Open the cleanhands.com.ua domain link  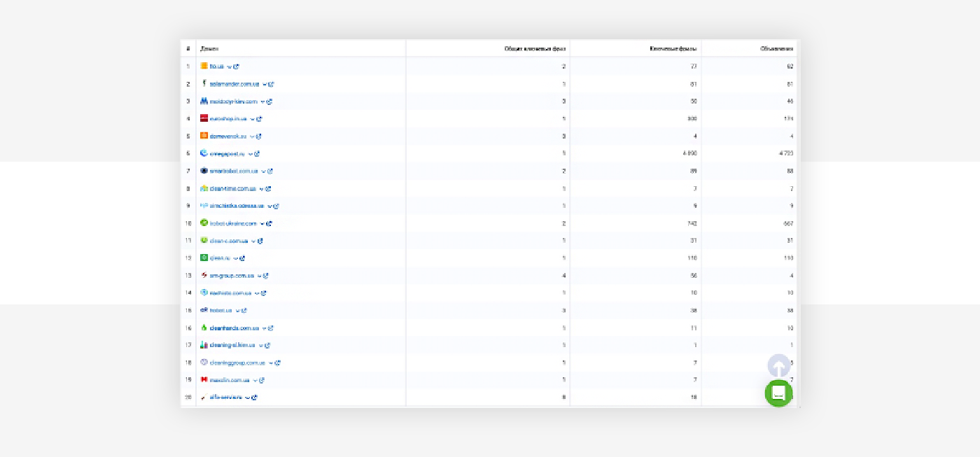point(234,328)
